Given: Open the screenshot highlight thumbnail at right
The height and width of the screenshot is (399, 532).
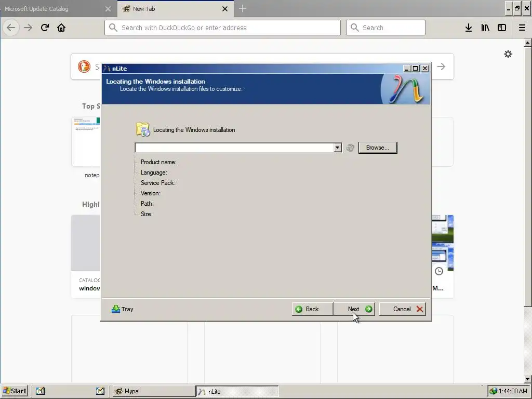Looking at the screenshot, I should point(443,243).
